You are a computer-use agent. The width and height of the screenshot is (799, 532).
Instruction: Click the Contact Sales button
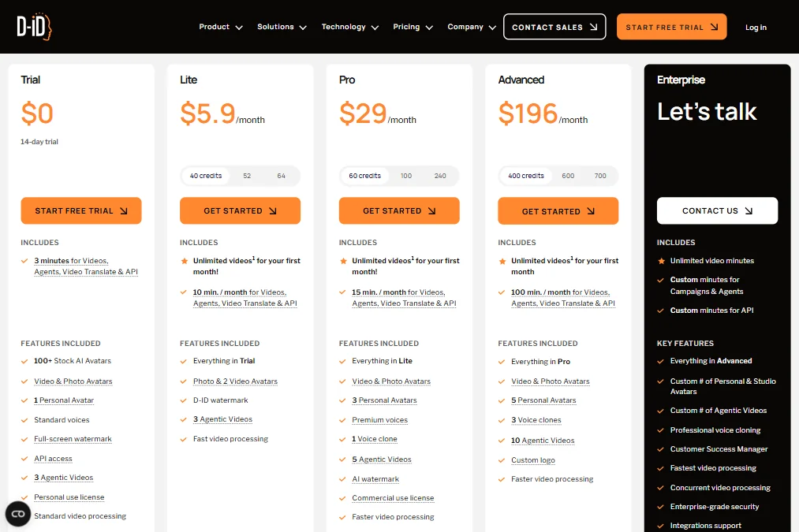(554, 27)
